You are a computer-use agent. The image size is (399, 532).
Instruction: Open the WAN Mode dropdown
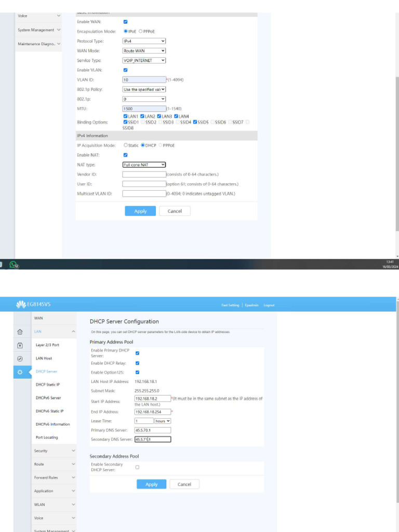[144, 50]
